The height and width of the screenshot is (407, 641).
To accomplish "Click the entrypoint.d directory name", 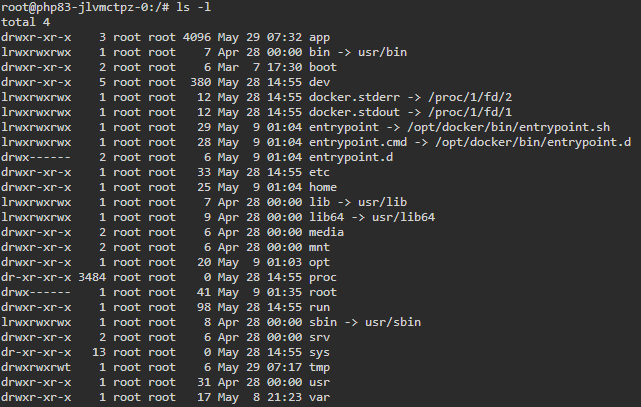I will click(351, 157).
